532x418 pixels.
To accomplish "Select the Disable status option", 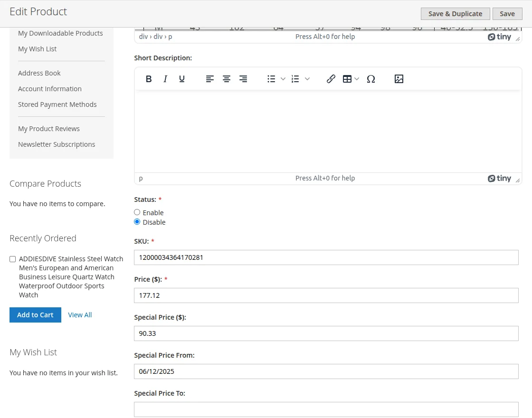I will 137,221.
